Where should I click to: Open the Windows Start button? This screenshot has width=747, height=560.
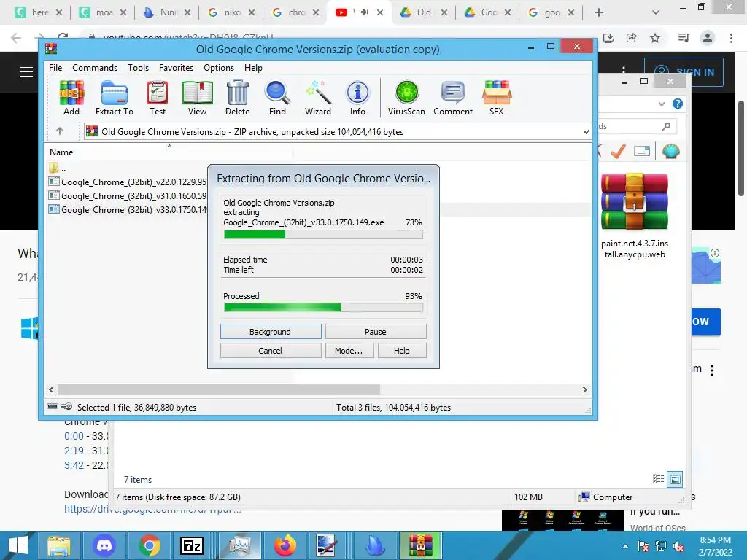(18, 545)
